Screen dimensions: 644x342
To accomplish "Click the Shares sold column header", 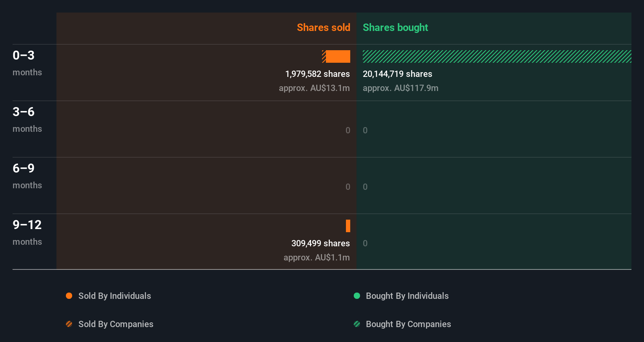I will pyautogui.click(x=324, y=27).
